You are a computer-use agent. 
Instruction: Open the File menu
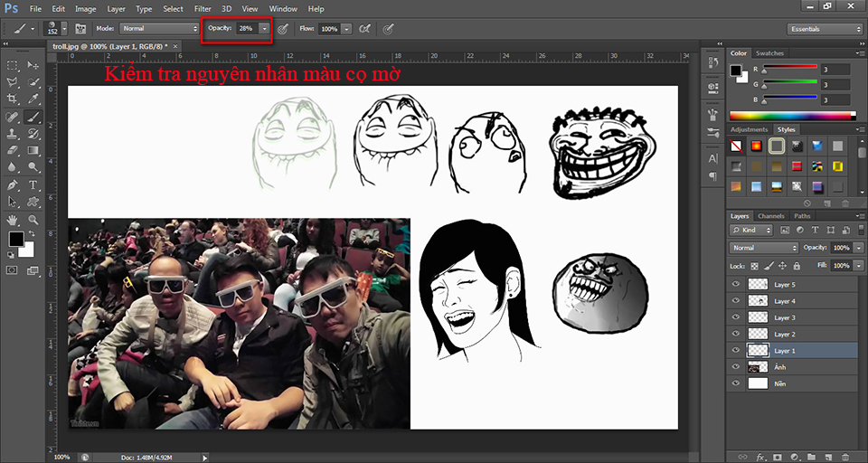[x=35, y=9]
